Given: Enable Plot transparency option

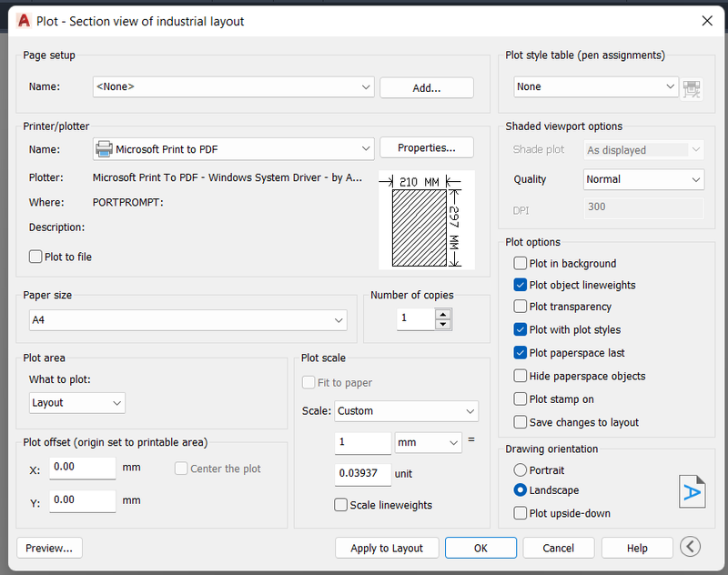Looking at the screenshot, I should pyautogui.click(x=520, y=307).
